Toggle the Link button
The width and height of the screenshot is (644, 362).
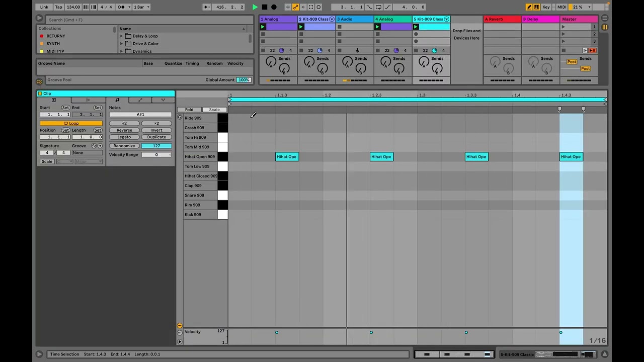44,7
